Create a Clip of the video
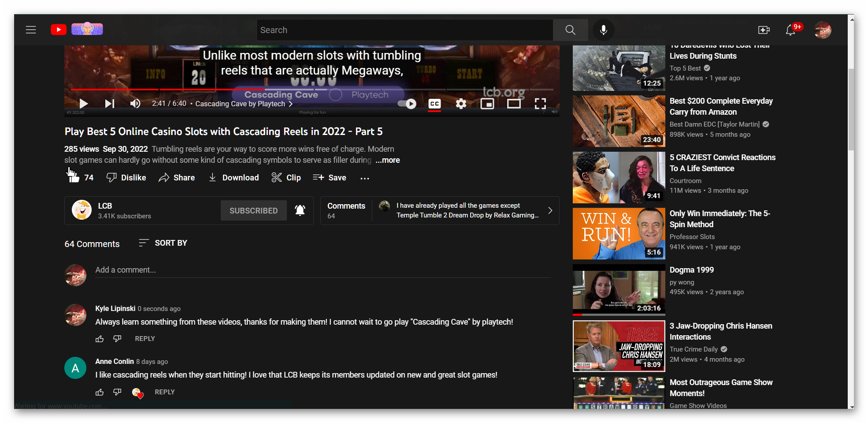This screenshot has height=423, width=868. coord(286,177)
